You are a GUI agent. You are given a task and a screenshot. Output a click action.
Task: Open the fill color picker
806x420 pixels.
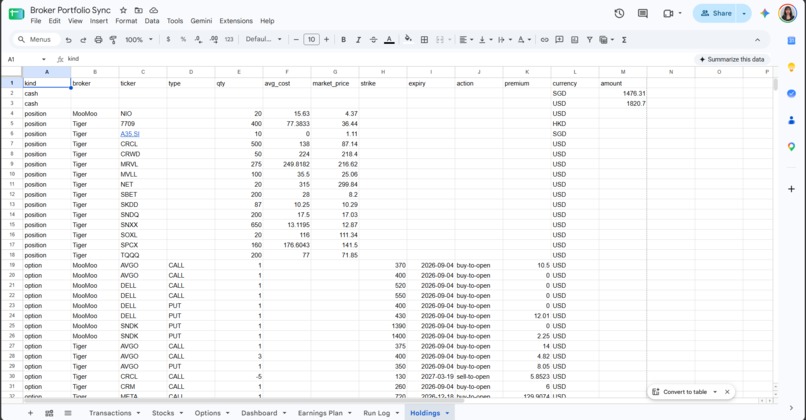point(408,39)
